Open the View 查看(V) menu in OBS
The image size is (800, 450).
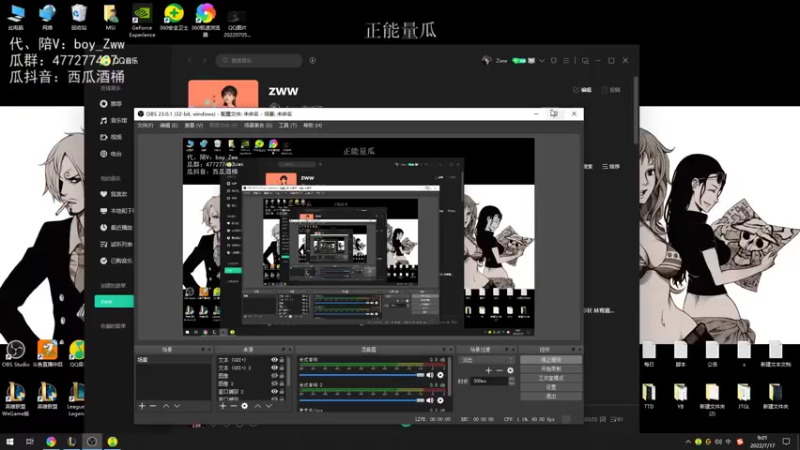coord(194,126)
